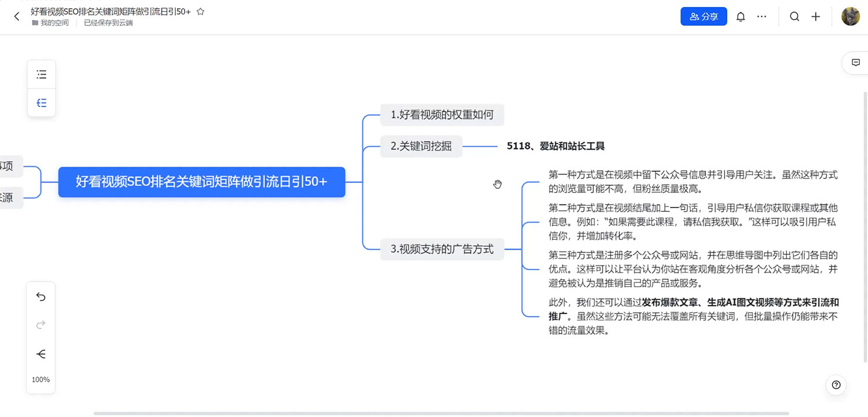
Task: Toggle the favorite star next to the title
Action: (x=200, y=10)
